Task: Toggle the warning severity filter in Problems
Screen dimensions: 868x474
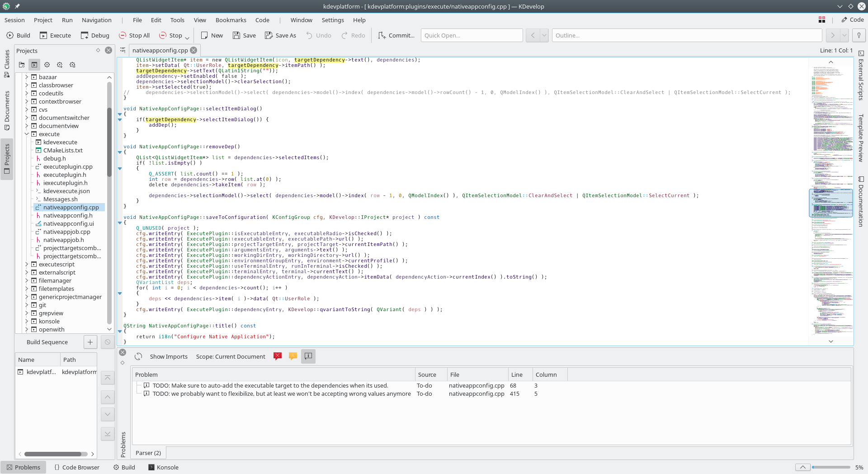Action: (x=293, y=356)
